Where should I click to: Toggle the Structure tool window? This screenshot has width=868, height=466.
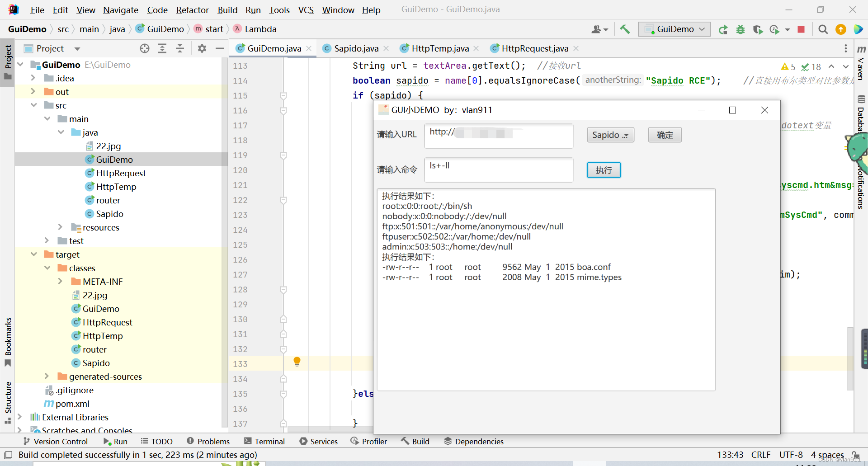pos(8,402)
